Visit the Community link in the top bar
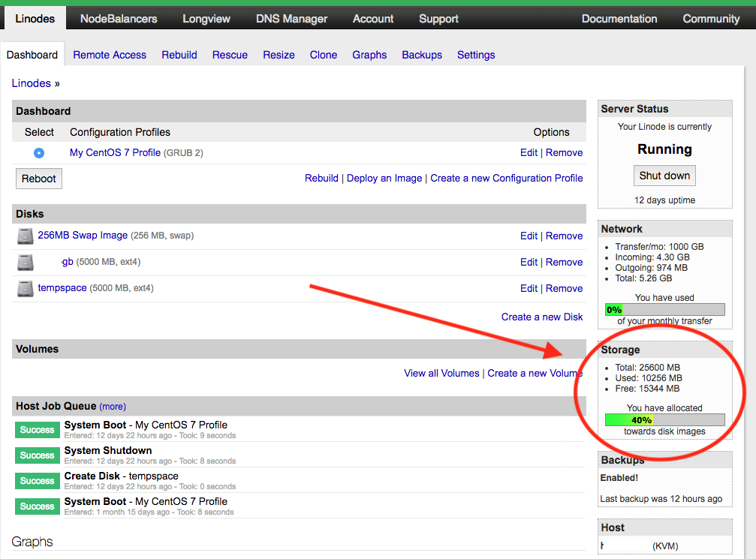 pyautogui.click(x=711, y=19)
